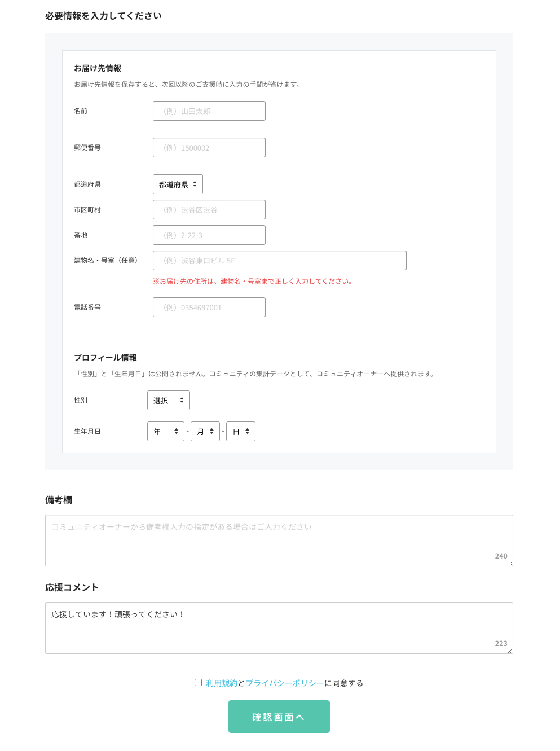
Task: Focus the 郵便番号 postal code field
Action: 209,148
